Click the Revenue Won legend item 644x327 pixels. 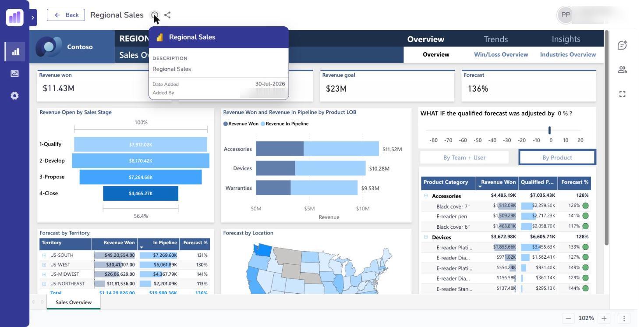coord(241,124)
